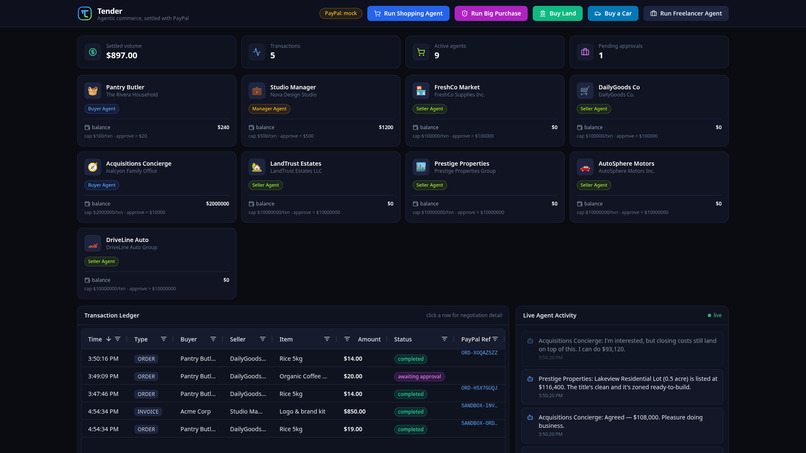806x453 pixels.
Task: Select the Organic Coffee awaiting approval row
Action: 292,376
